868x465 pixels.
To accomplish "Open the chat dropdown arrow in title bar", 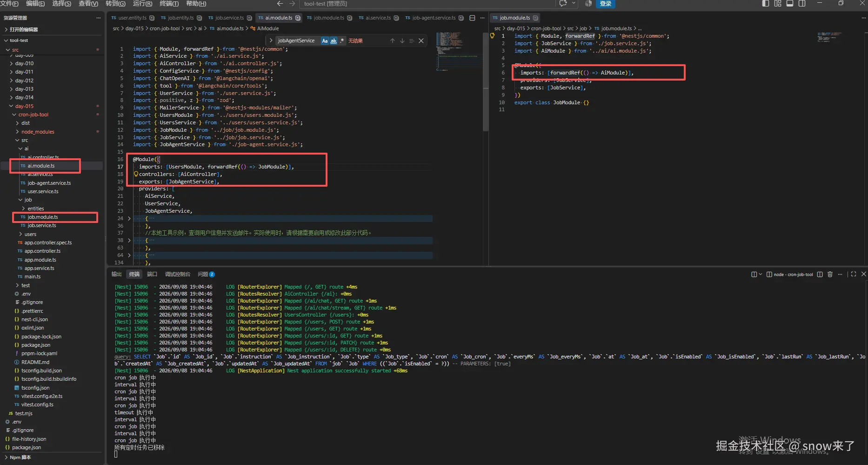I will [x=574, y=3].
